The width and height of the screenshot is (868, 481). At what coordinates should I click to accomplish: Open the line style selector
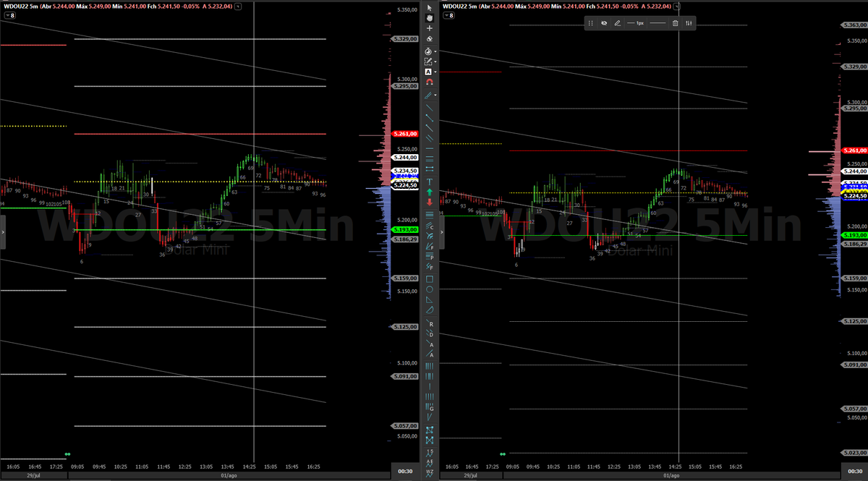pyautogui.click(x=657, y=23)
